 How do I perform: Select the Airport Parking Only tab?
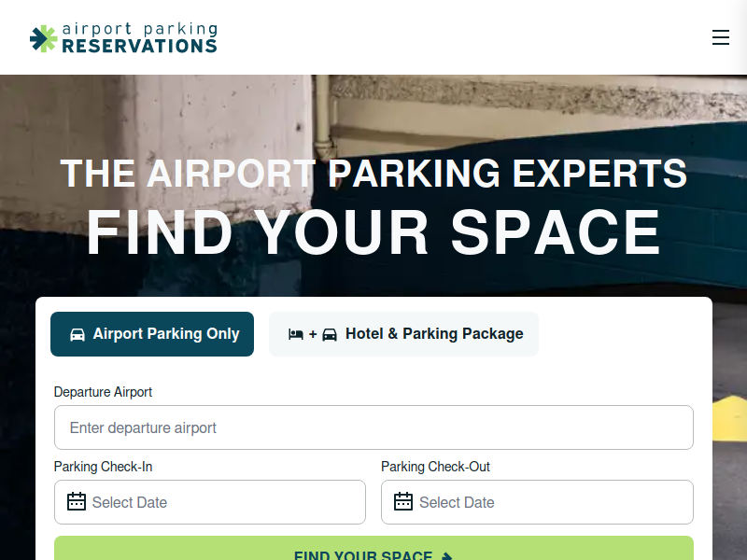tap(152, 334)
